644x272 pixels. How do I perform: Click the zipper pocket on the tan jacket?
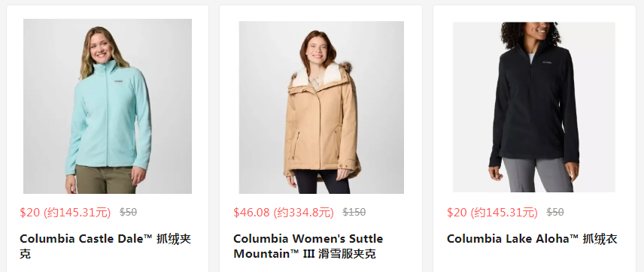pyautogui.click(x=297, y=144)
